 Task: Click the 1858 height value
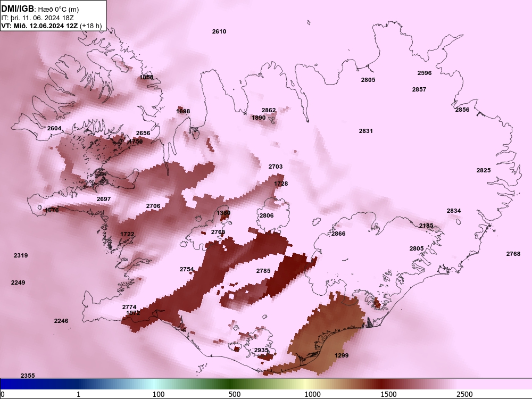tap(146, 77)
